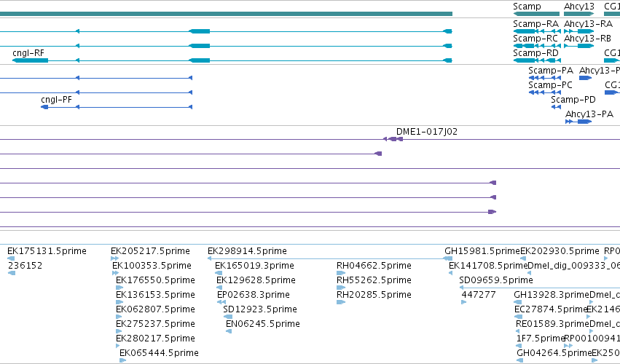Click the Ahcy13-RA transcript label
The width and height of the screenshot is (620, 364).
588,24
